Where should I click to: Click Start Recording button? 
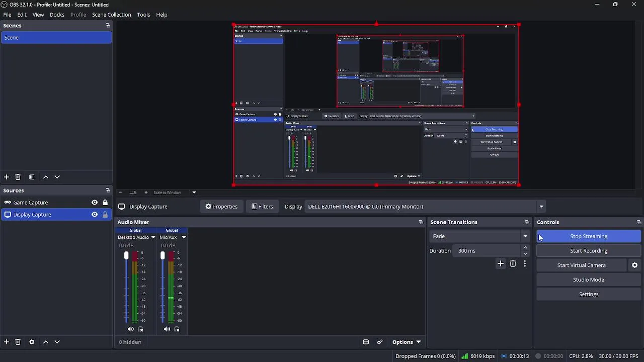589,251
